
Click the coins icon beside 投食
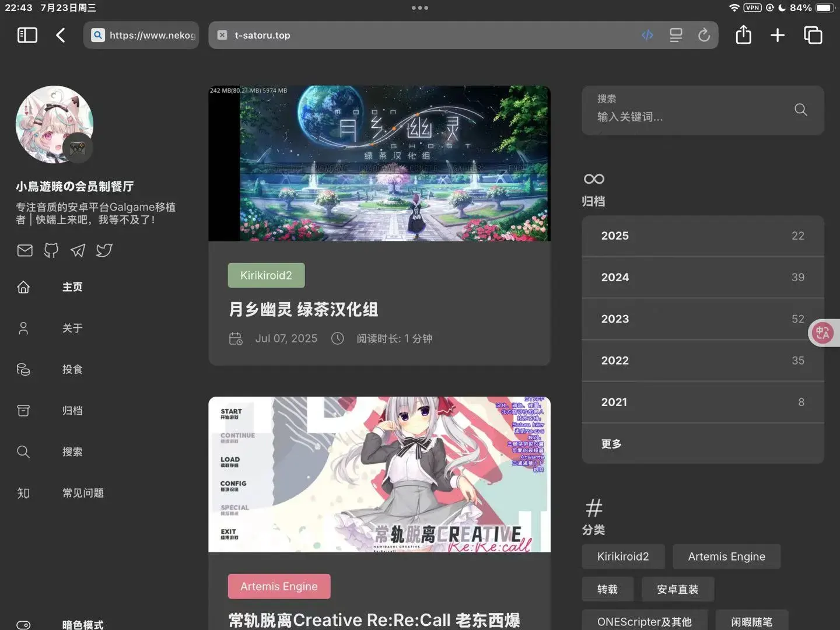[x=23, y=369]
